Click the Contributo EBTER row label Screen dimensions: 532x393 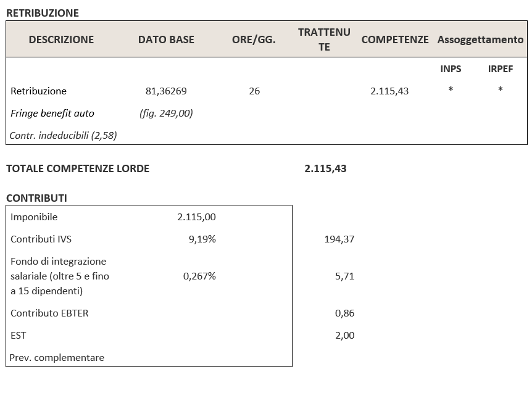[x=49, y=313]
